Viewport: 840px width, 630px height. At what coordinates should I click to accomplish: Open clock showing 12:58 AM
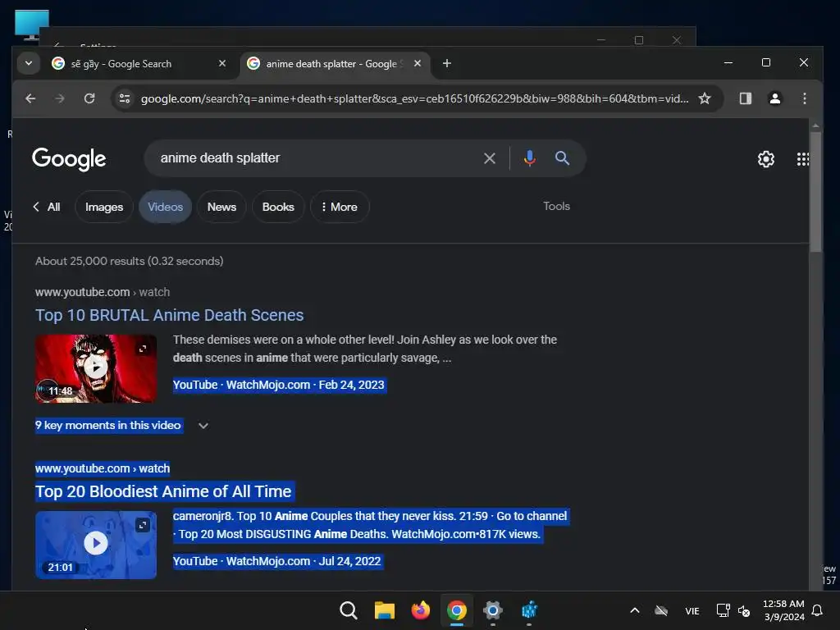pyautogui.click(x=783, y=610)
